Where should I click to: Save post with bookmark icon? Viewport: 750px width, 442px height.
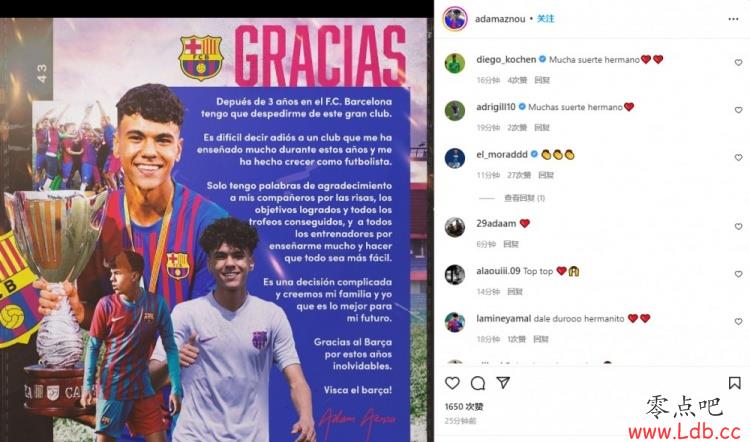pyautogui.click(x=734, y=383)
